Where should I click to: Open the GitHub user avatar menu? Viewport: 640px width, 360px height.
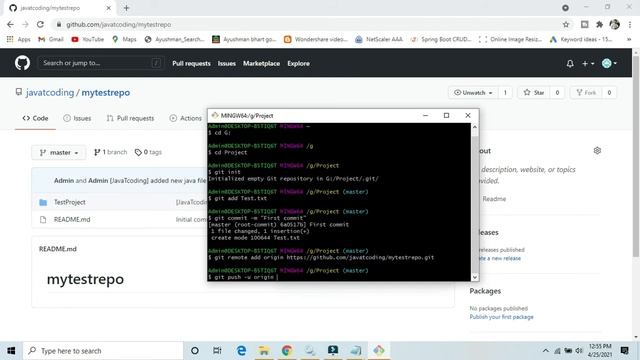click(609, 63)
